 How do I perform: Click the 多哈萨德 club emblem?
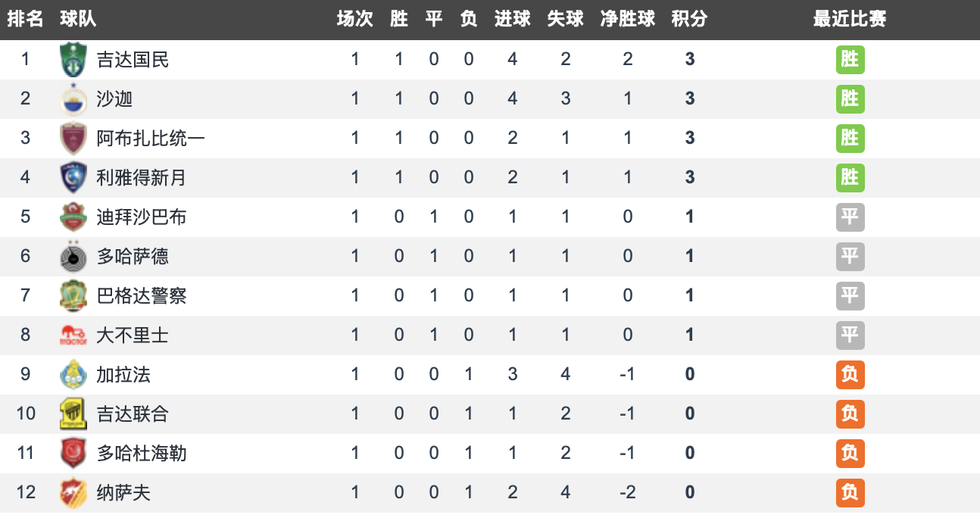coord(73,257)
